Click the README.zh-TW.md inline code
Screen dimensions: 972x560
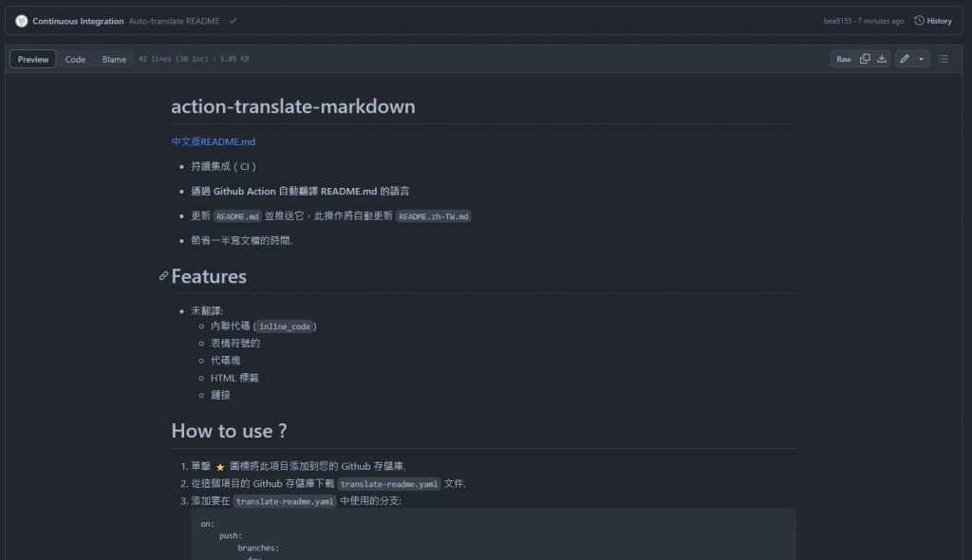(x=433, y=216)
